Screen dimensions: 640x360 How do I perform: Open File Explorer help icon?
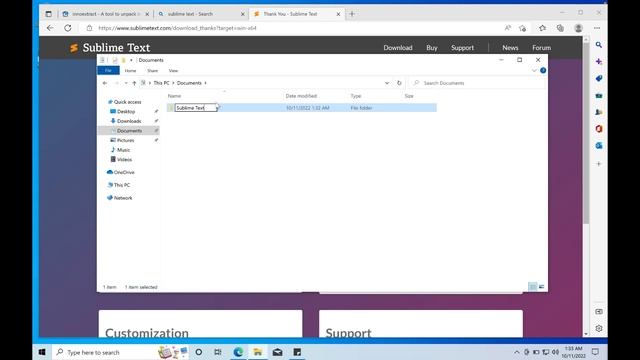[543, 71]
